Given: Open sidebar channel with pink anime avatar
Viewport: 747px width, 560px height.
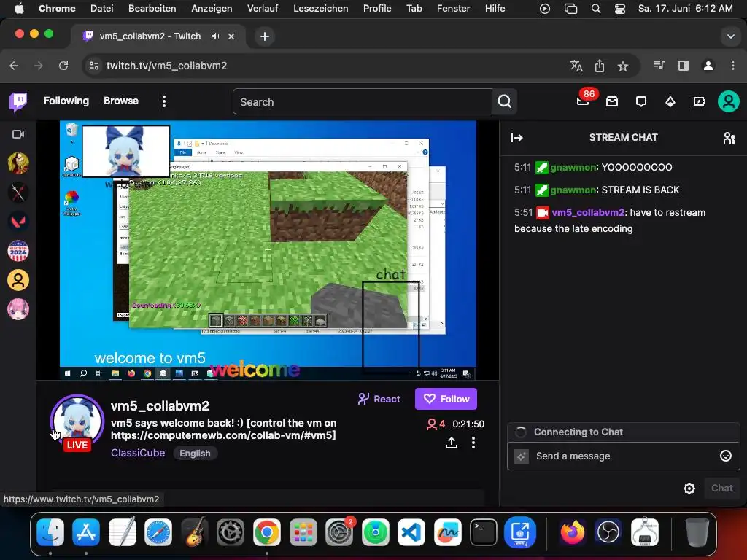Looking at the screenshot, I should point(18,309).
